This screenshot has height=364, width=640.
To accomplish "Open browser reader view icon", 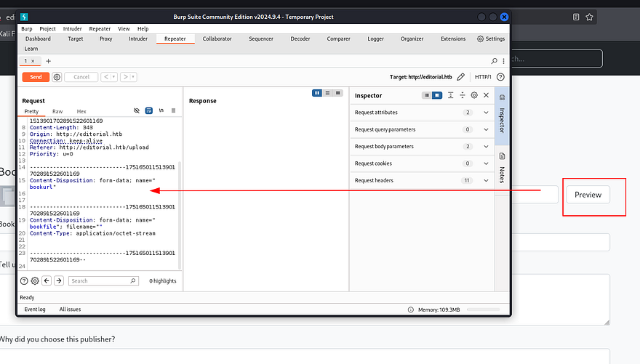I will (x=576, y=17).
